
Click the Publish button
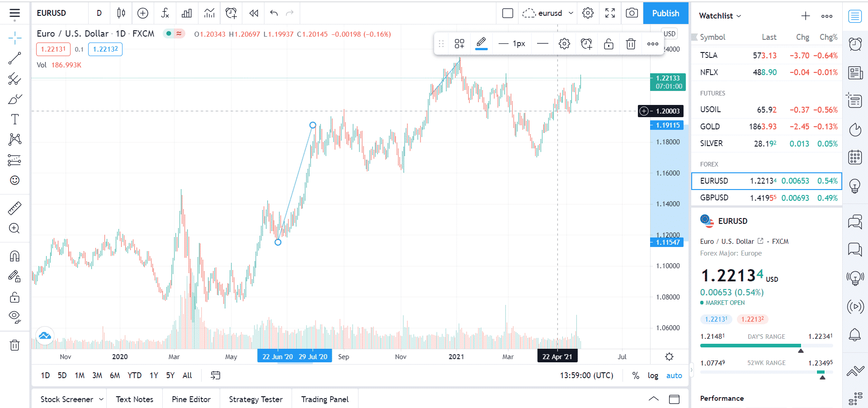tap(665, 13)
